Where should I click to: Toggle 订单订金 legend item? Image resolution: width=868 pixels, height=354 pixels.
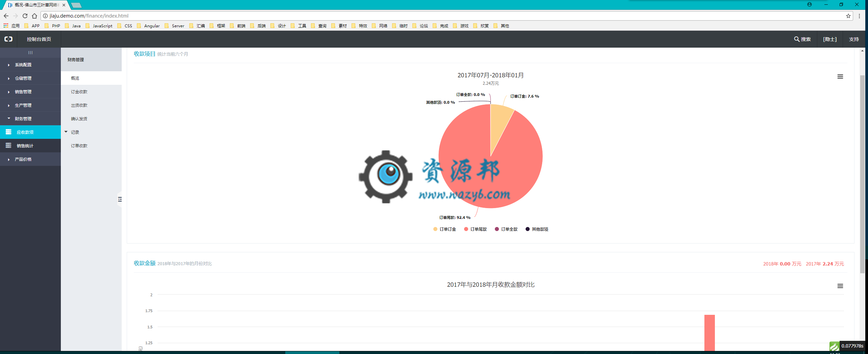(x=444, y=229)
